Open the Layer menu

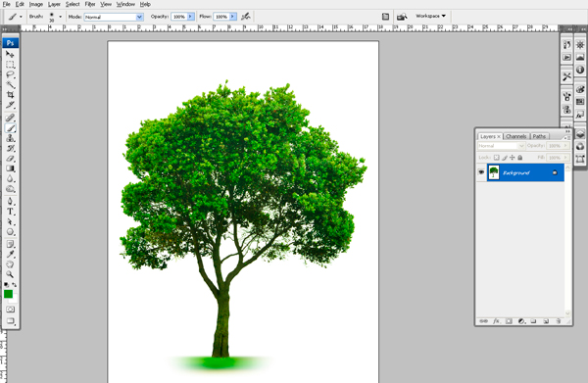[54, 4]
